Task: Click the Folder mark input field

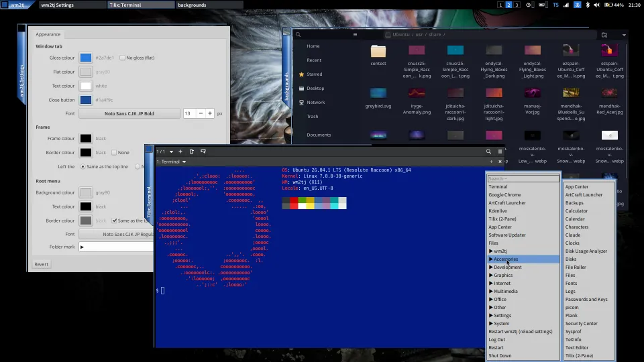Action: pos(116,247)
